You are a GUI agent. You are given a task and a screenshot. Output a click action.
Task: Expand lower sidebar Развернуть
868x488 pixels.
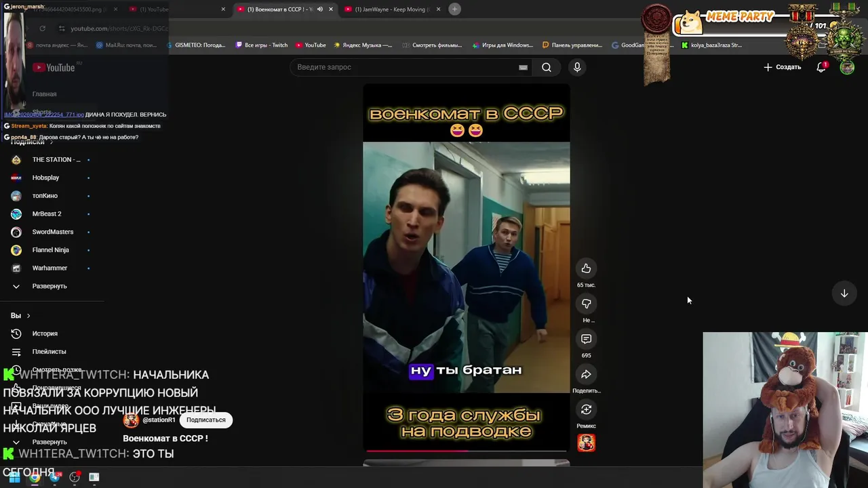click(x=49, y=442)
